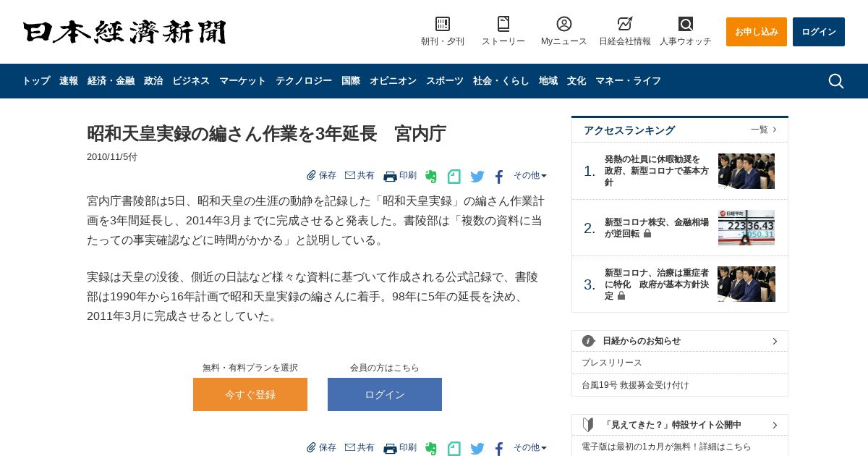The width and height of the screenshot is (868, 456).
Task: Select the 国際 navigation item
Action: (x=351, y=81)
